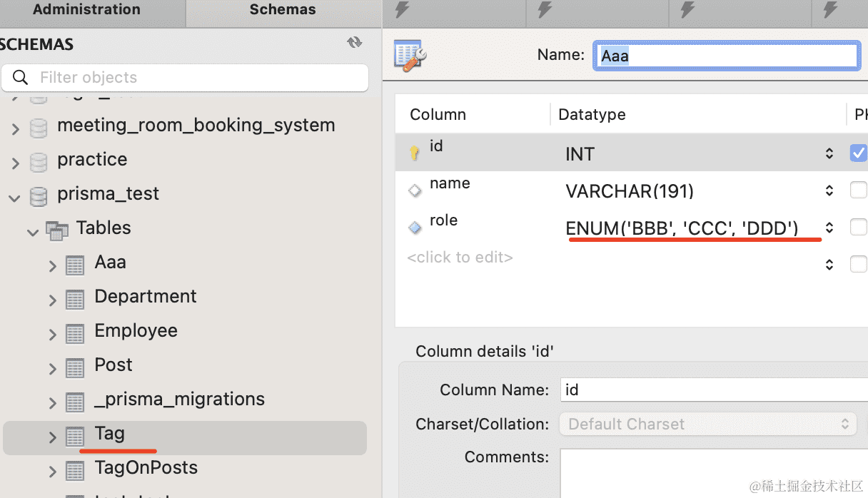Click the <click to edit> placeholder row
Screen dimensions: 868x498
(x=460, y=258)
